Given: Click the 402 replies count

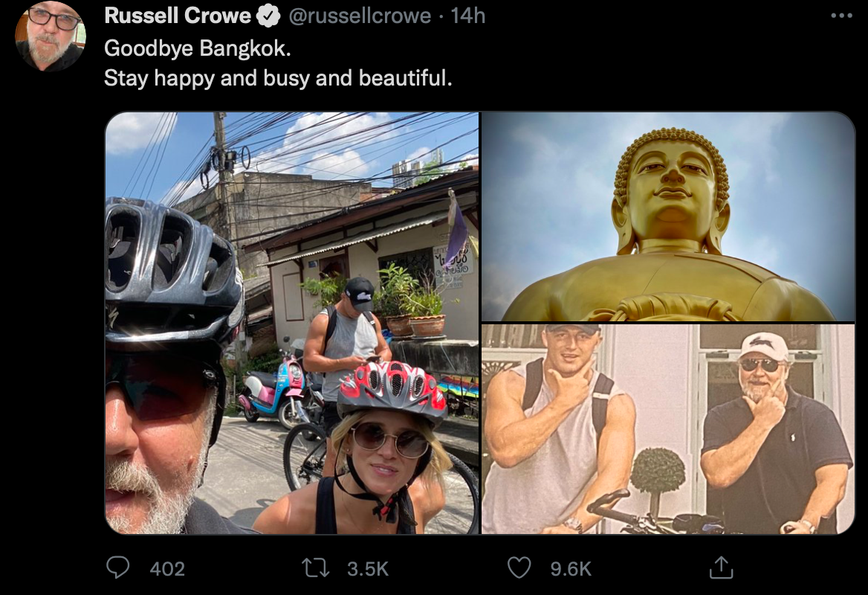Looking at the screenshot, I should tap(167, 569).
